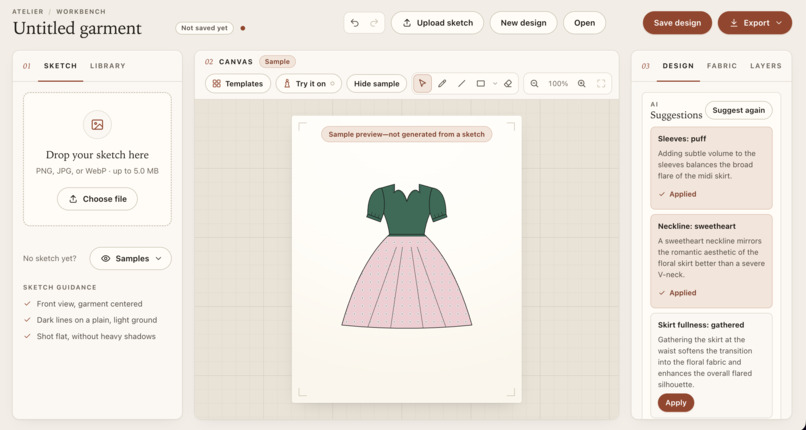806x430 pixels.
Task: Click Choose file button
Action: pyautogui.click(x=97, y=199)
